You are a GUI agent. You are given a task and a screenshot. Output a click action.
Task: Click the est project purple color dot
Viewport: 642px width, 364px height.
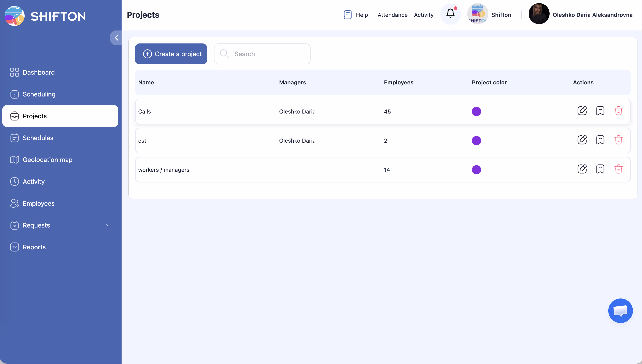(x=476, y=141)
